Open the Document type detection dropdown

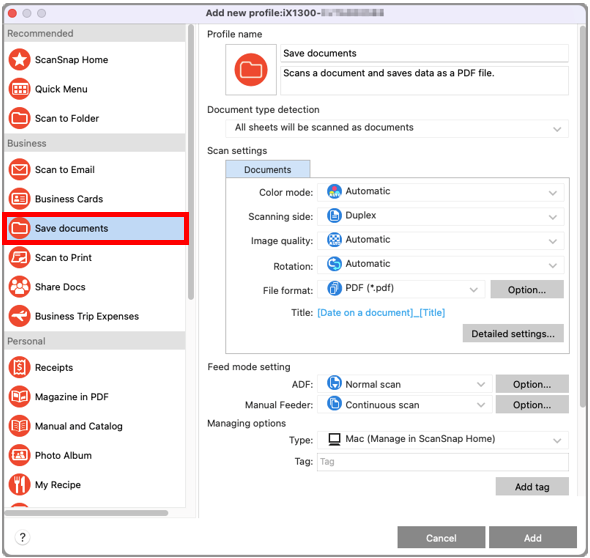click(x=397, y=128)
